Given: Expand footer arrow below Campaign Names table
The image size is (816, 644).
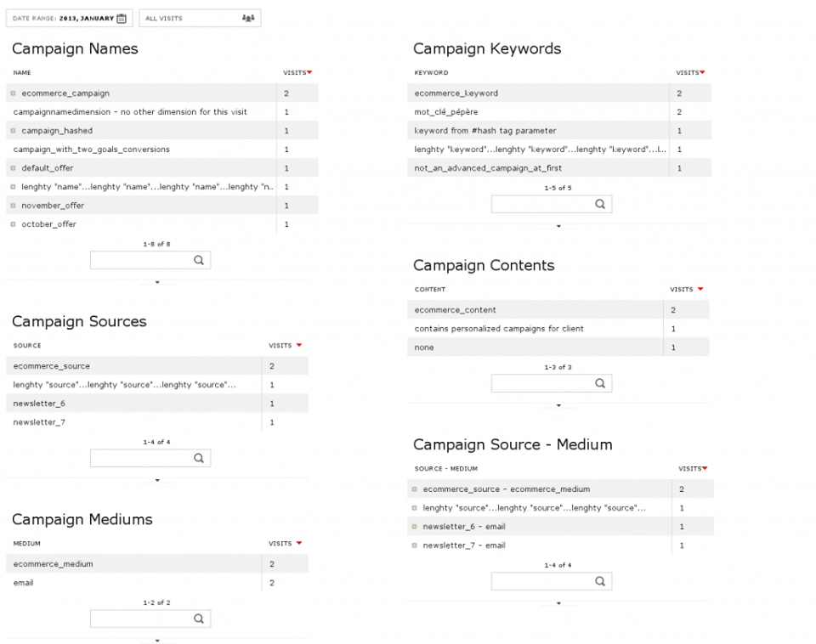Looking at the screenshot, I should (x=157, y=282).
